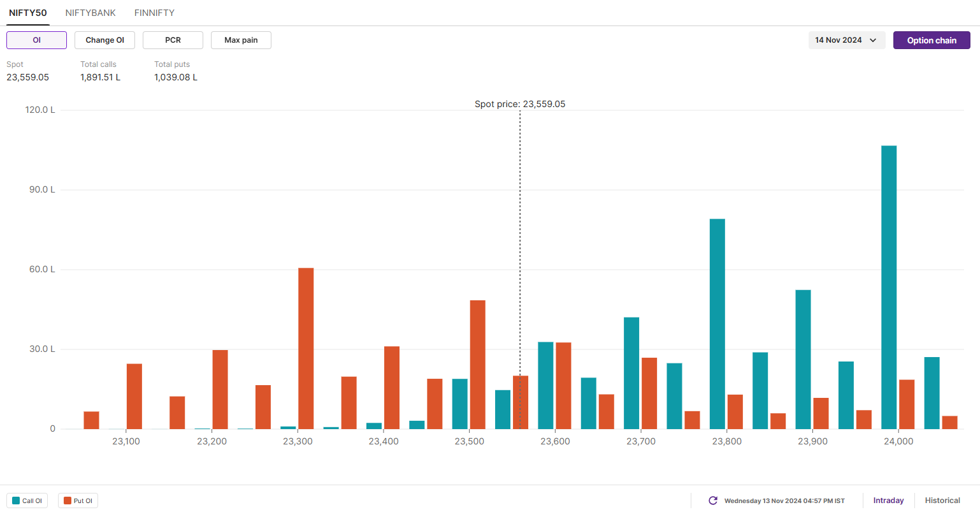Click the 23,100 strike axis label
This screenshot has width=980, height=512.
126,441
